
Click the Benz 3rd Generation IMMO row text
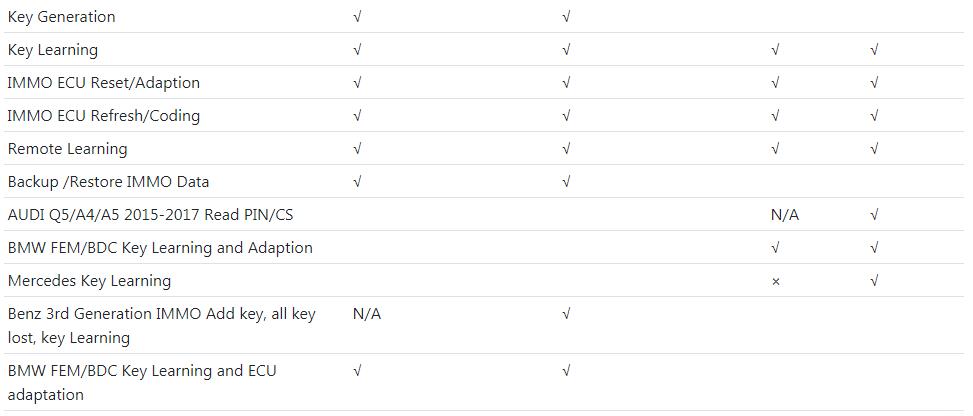pos(162,326)
